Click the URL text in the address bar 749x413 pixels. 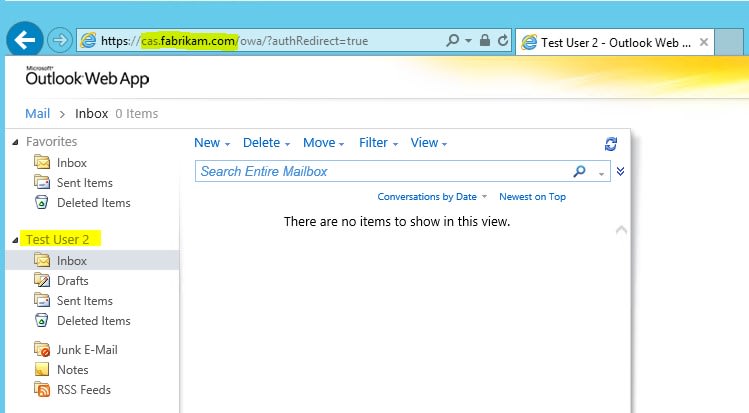(x=235, y=41)
